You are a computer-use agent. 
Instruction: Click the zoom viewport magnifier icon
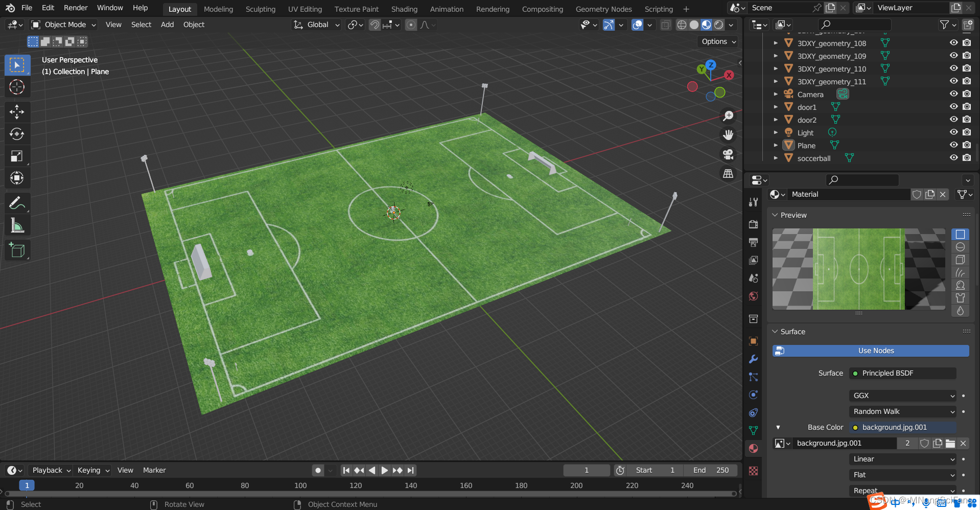728,116
